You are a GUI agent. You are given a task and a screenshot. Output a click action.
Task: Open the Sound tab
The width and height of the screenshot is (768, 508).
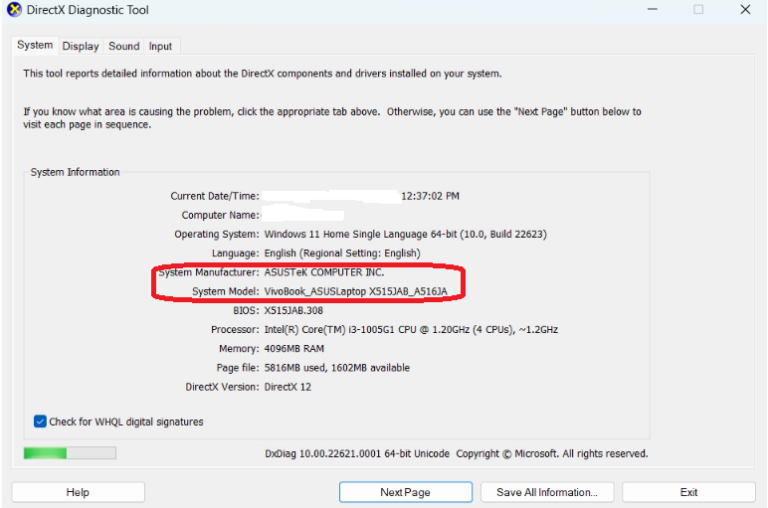pos(124,46)
